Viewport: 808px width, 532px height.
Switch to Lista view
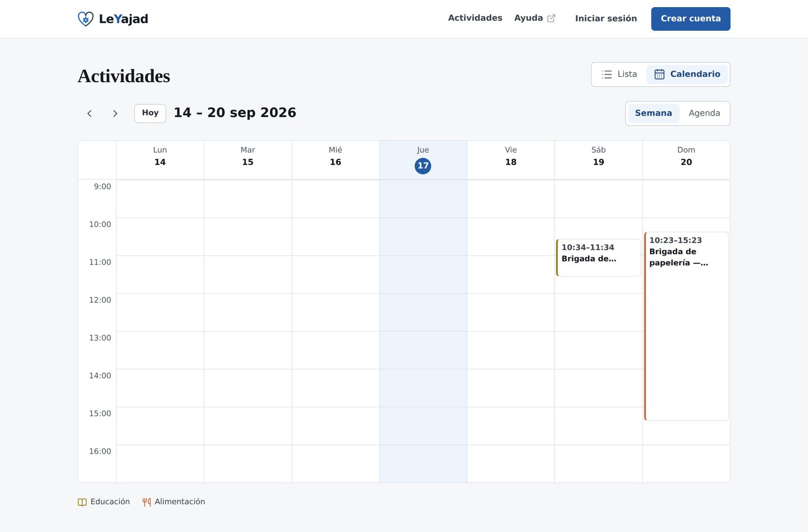coord(619,74)
